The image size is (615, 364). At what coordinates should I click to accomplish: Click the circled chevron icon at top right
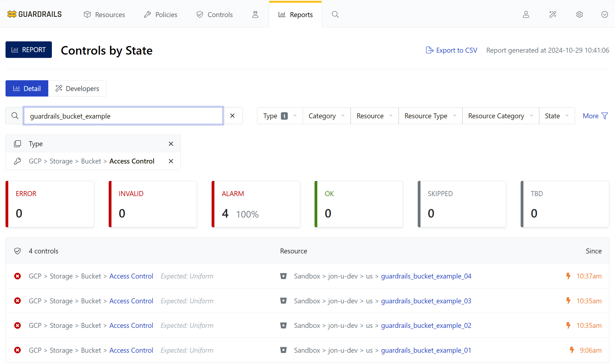pos(604,14)
